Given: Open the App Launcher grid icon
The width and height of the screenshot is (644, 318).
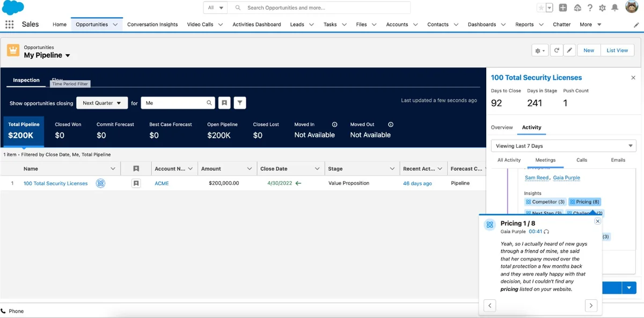Looking at the screenshot, I should (9, 24).
